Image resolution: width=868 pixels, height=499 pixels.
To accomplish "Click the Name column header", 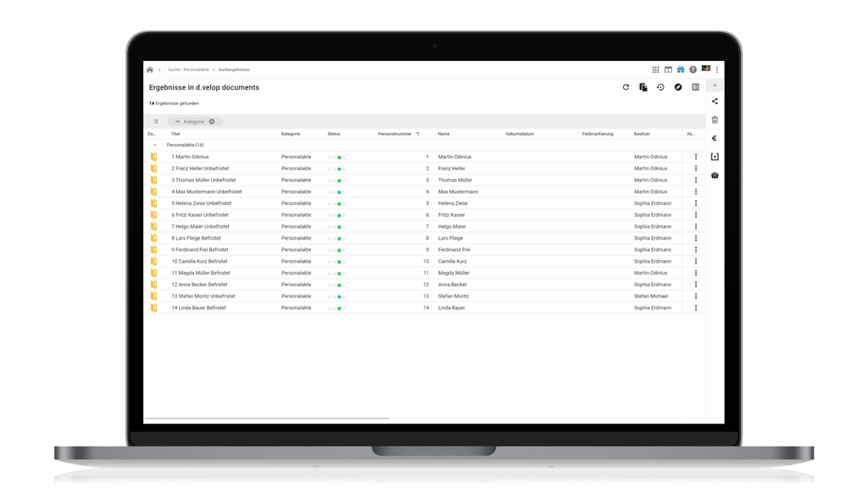I will pos(444,134).
